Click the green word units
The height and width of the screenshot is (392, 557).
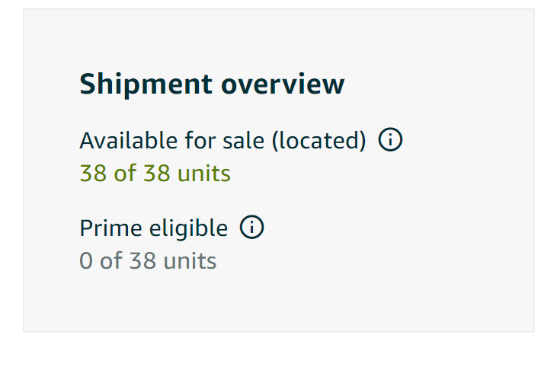click(204, 174)
